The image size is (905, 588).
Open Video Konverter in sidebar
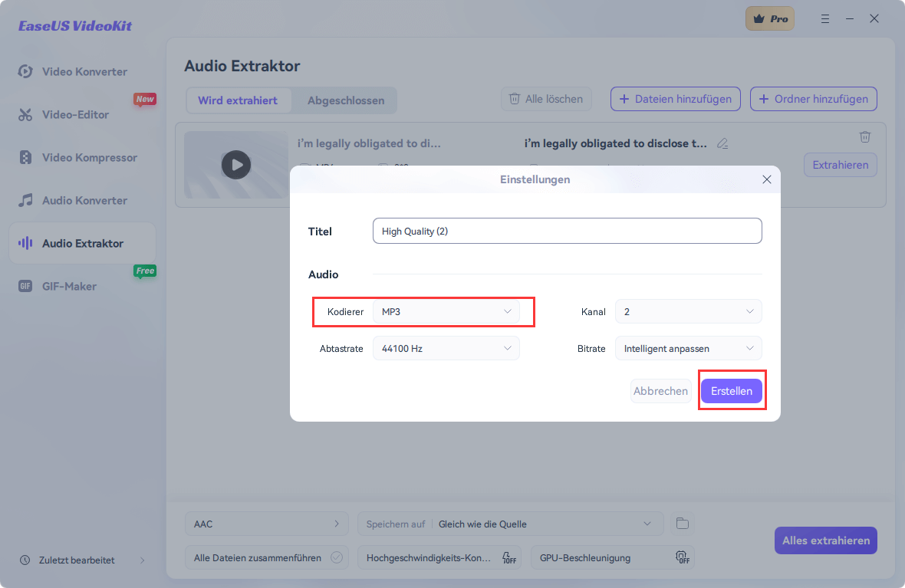(83, 71)
